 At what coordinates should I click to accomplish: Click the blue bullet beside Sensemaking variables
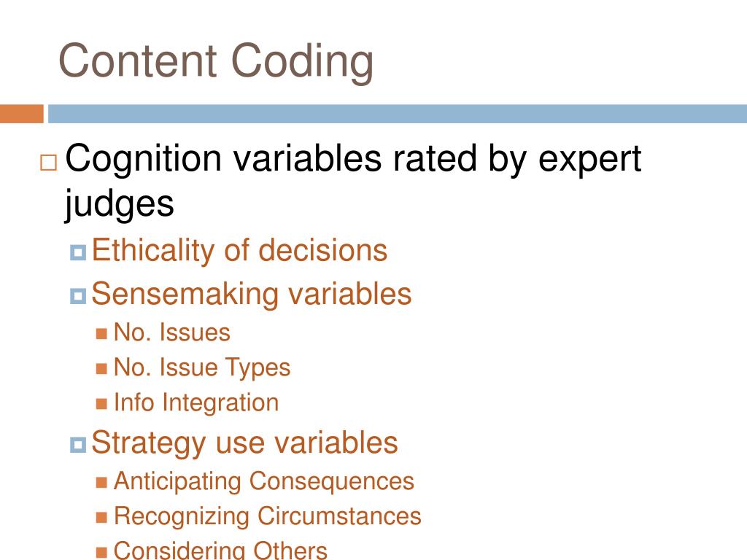78,296
